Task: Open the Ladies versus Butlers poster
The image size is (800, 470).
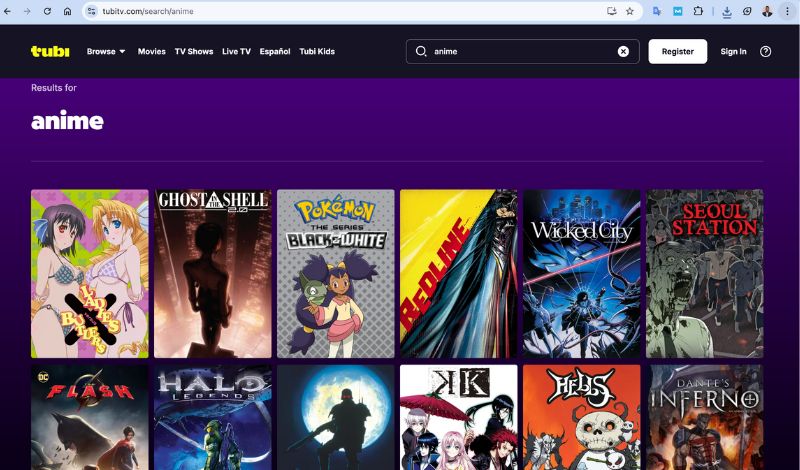Action: 90,274
